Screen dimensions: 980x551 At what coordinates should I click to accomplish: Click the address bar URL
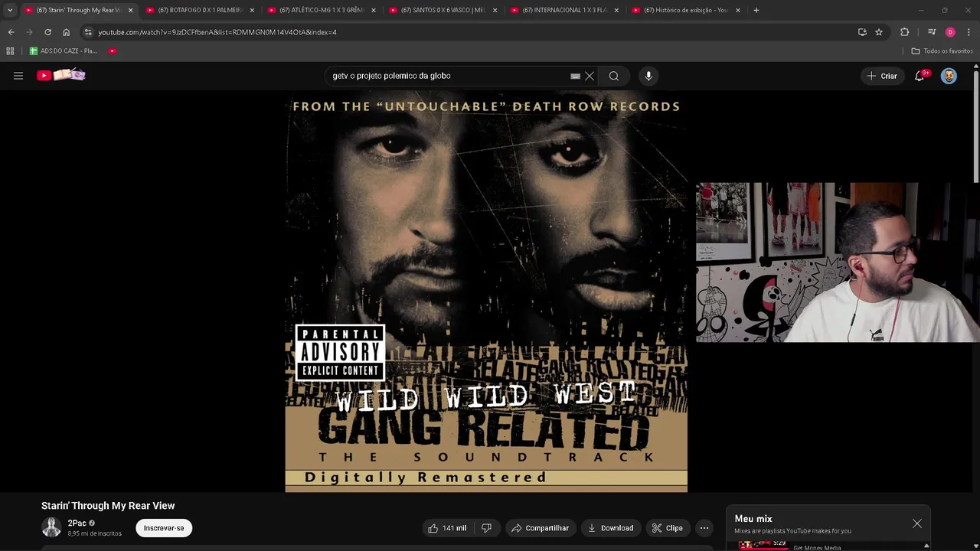click(217, 32)
